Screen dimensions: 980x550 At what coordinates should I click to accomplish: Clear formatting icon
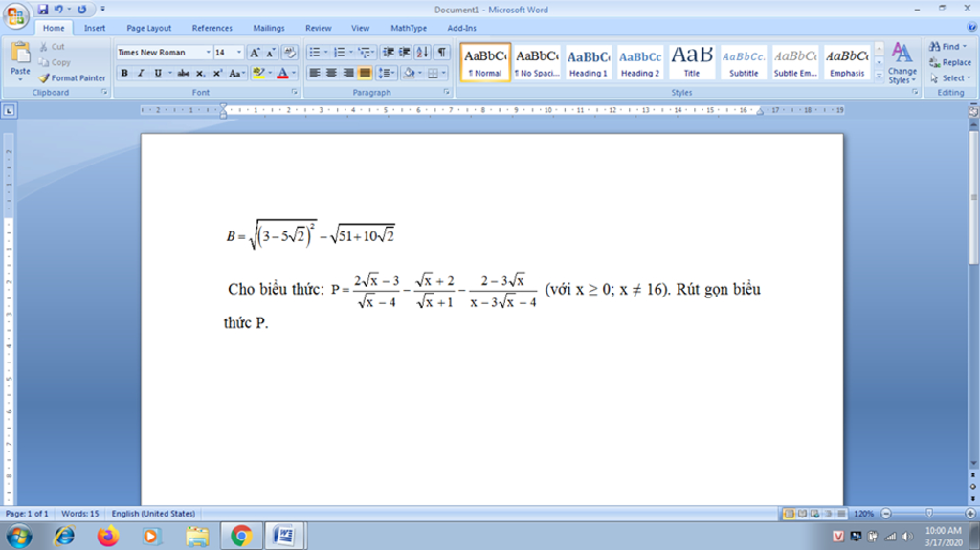(289, 53)
